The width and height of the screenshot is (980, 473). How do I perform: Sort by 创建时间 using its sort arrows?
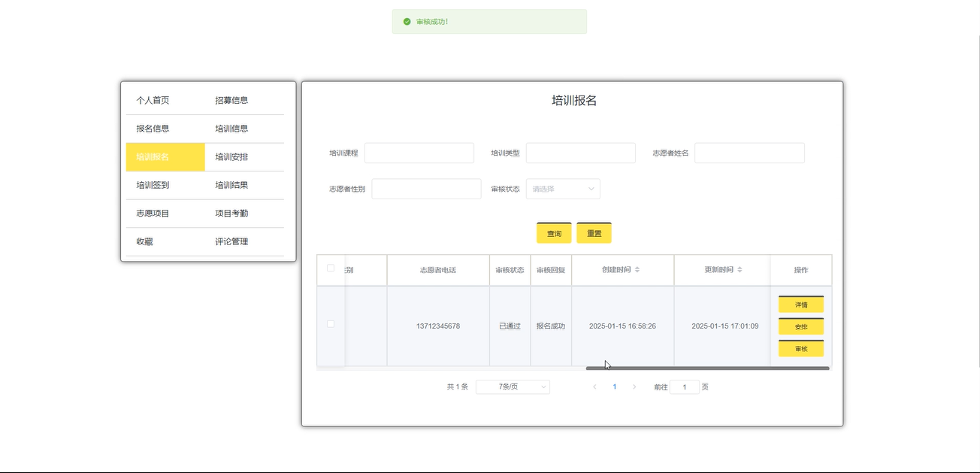[637, 270]
